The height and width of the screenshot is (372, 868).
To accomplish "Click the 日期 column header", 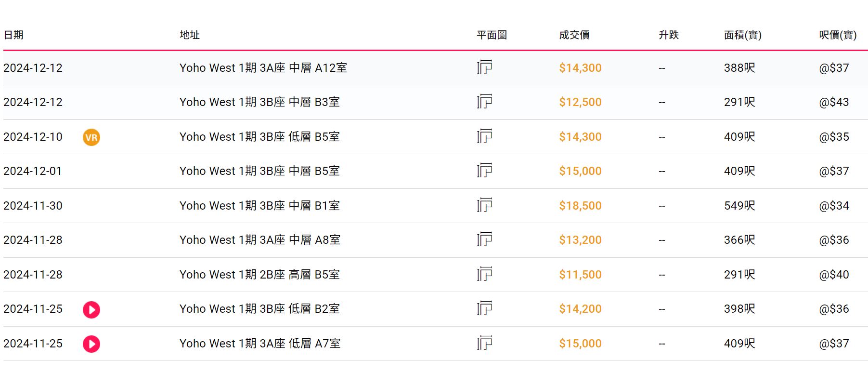I will click(x=13, y=35).
